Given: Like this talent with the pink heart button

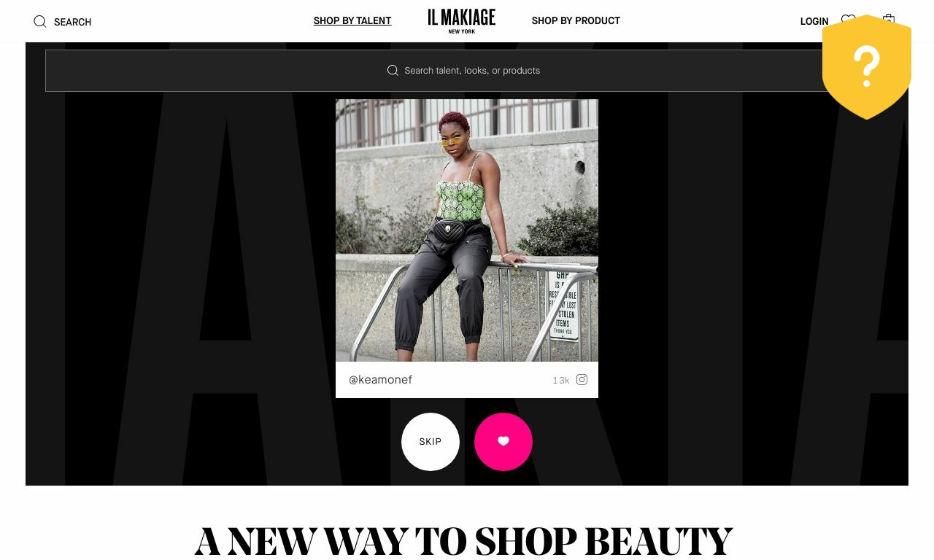Looking at the screenshot, I should coord(503,442).
